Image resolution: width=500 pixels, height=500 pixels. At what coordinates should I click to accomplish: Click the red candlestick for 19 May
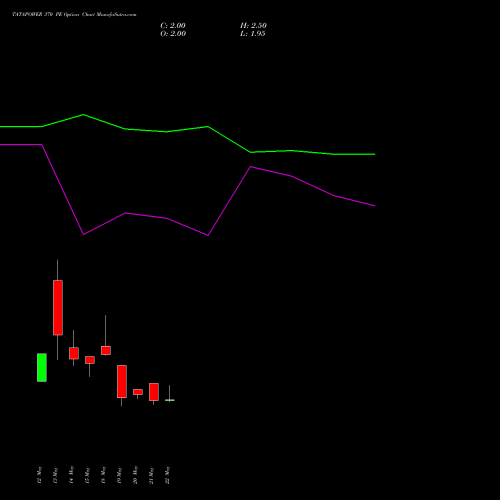pyautogui.click(x=122, y=381)
